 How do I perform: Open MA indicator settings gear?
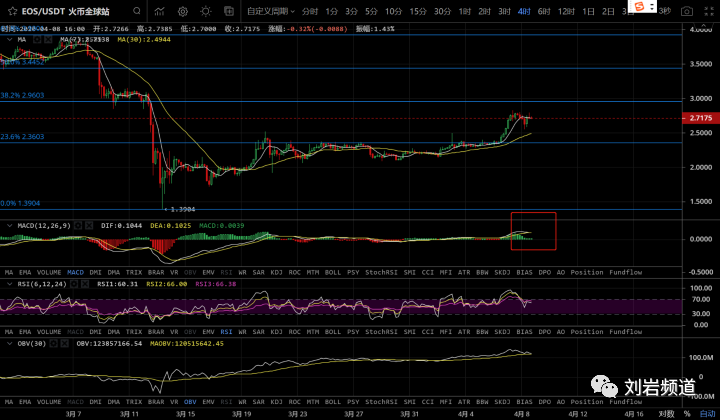(x=37, y=39)
